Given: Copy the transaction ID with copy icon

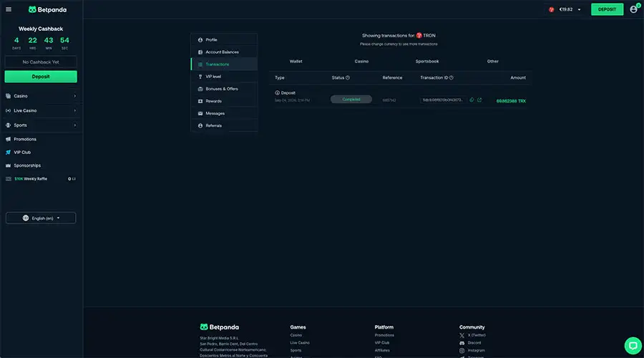Looking at the screenshot, I should tap(472, 100).
